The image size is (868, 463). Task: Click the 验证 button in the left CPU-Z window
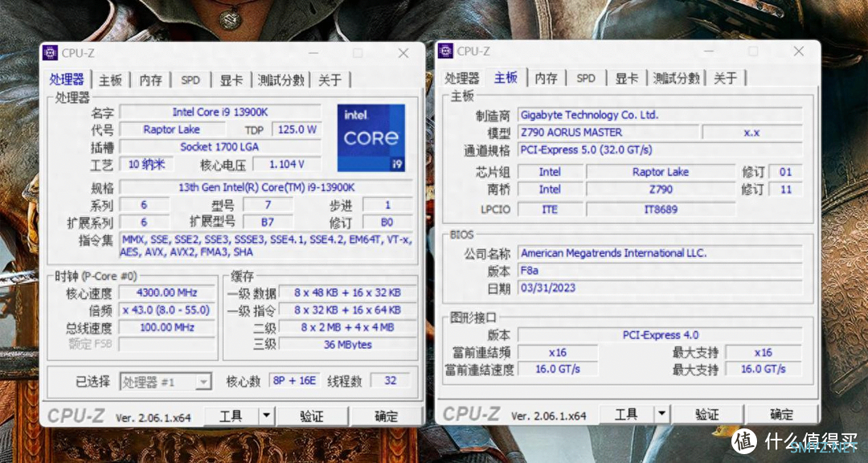coord(312,416)
